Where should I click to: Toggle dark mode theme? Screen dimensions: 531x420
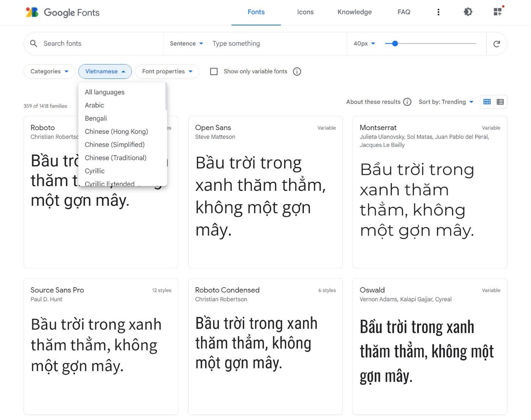pyautogui.click(x=468, y=12)
